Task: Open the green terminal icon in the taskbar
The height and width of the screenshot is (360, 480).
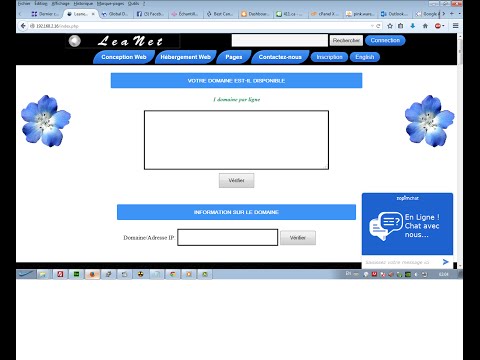Action: click(76, 274)
